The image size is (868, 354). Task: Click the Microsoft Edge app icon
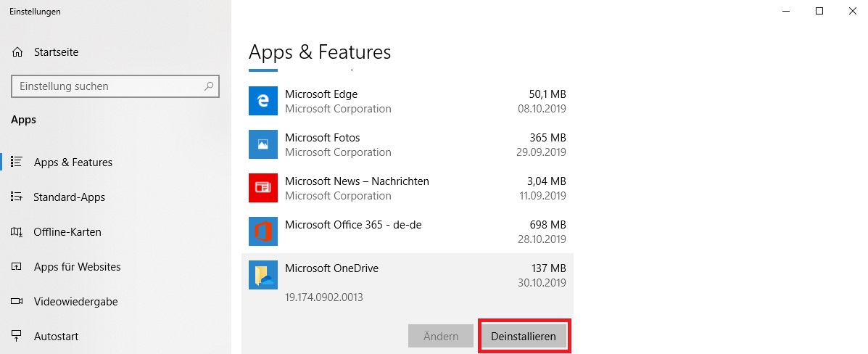tap(263, 101)
